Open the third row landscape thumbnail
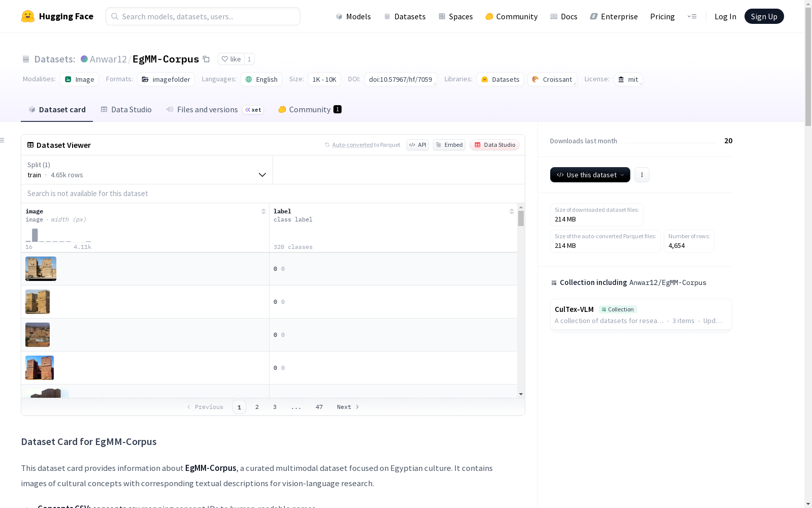This screenshot has height=508, width=812. (x=38, y=335)
